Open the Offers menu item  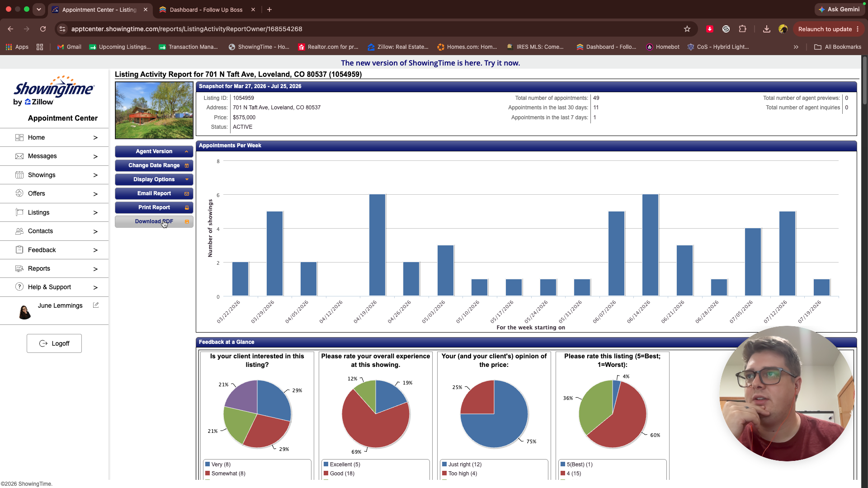[54, 193]
